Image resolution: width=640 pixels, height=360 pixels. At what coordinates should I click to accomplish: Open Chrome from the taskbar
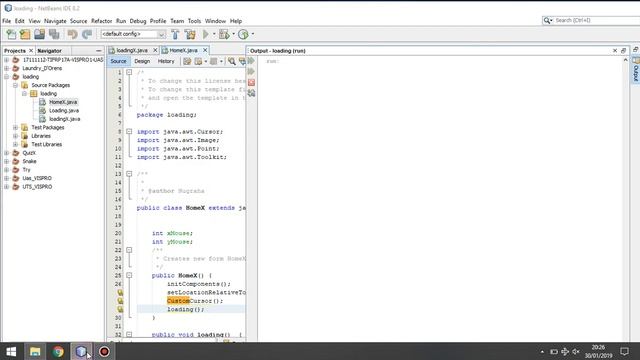coord(58,351)
